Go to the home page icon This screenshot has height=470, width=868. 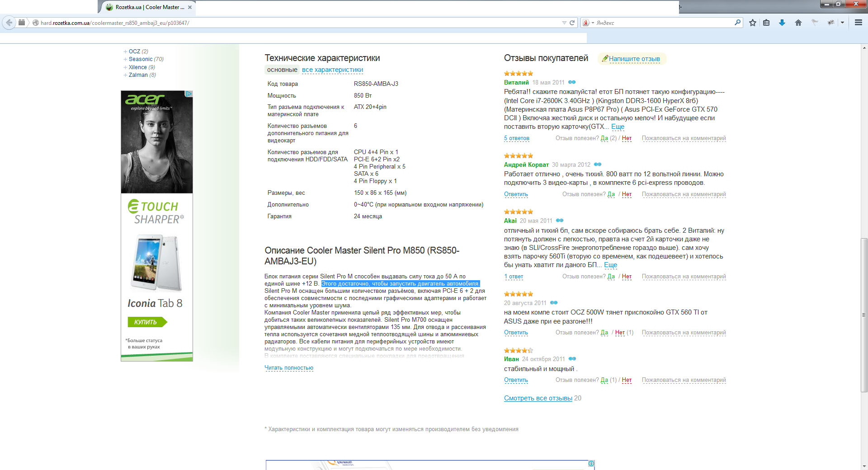click(798, 23)
